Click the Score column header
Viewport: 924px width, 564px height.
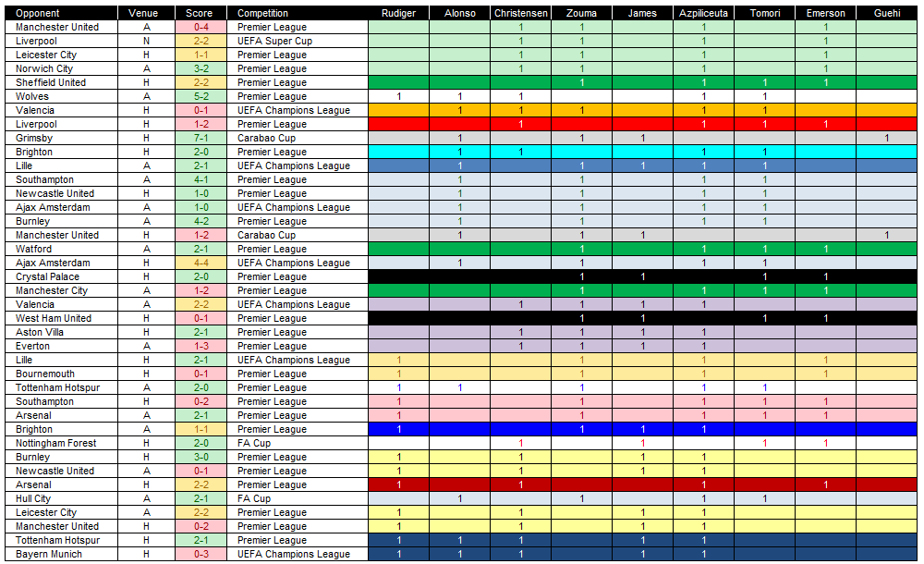(201, 13)
